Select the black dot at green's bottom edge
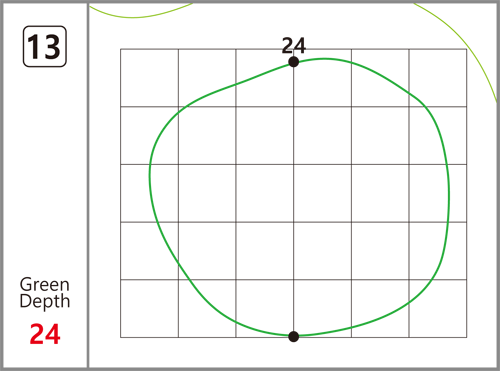 [293, 336]
